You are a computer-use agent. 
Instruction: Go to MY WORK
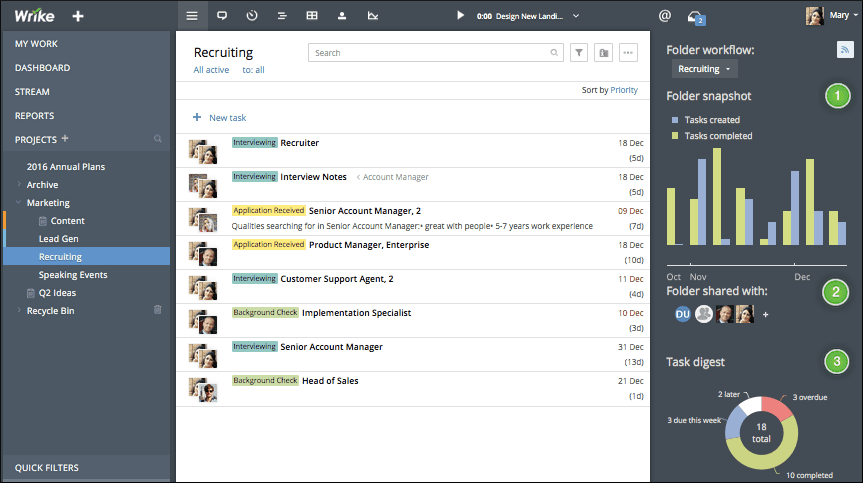tap(36, 43)
